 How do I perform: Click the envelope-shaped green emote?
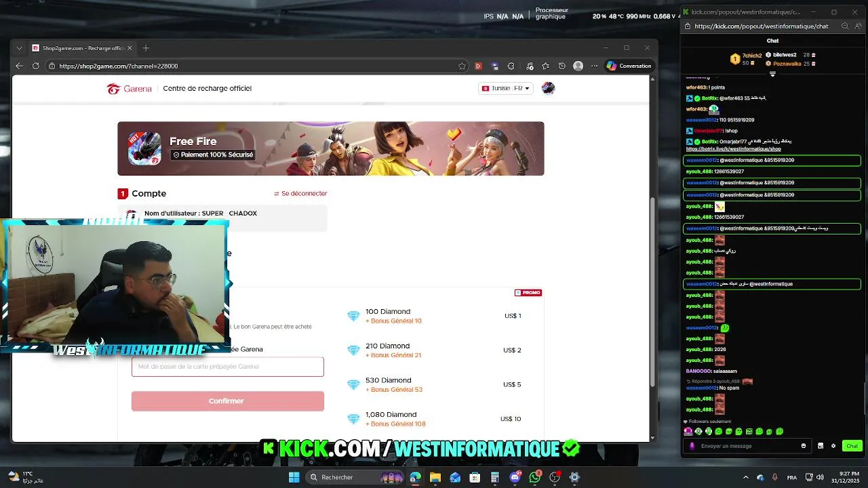(x=749, y=431)
